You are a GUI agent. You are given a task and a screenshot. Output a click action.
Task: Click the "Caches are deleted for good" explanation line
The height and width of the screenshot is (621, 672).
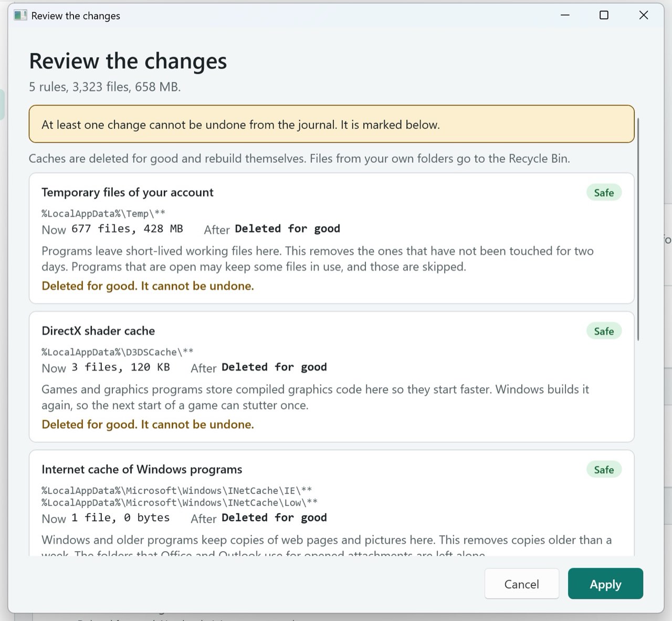pyautogui.click(x=299, y=159)
